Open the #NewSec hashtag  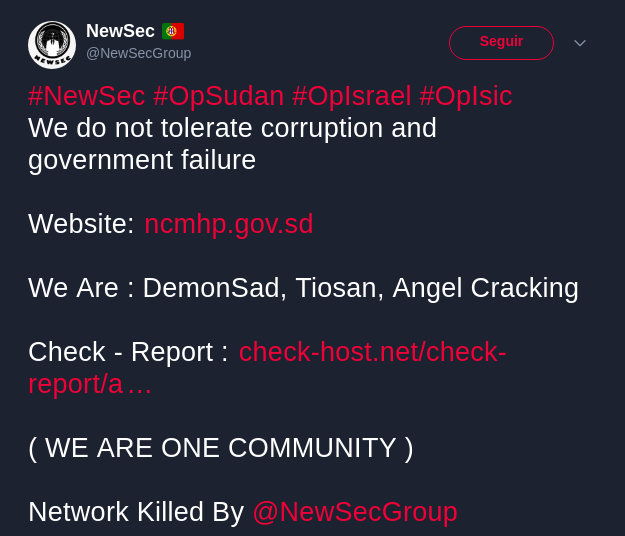(86, 96)
